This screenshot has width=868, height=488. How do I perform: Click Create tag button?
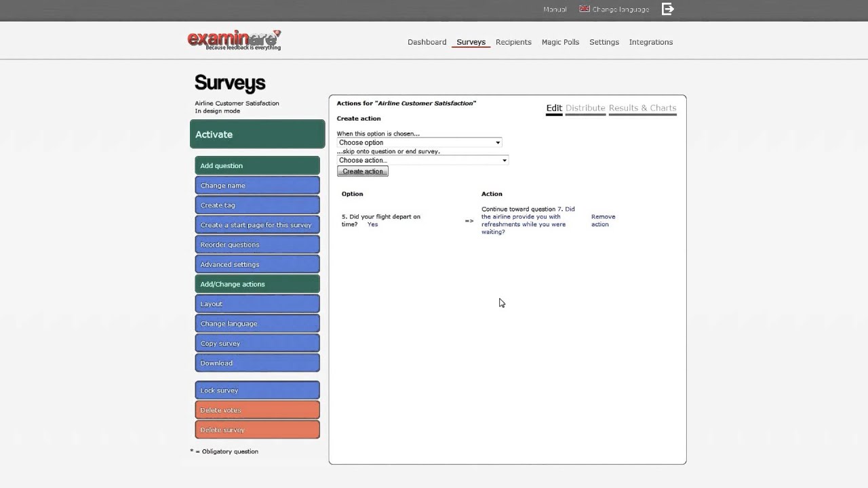pos(257,205)
